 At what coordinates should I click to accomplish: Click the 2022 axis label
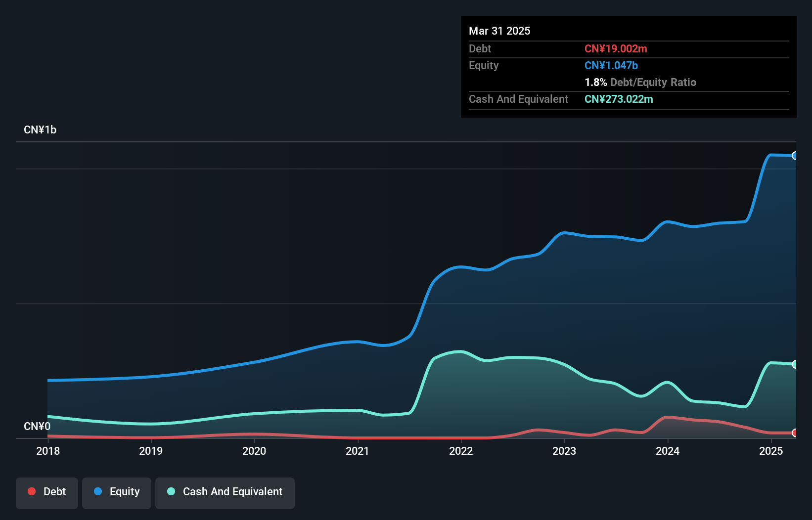(x=461, y=451)
